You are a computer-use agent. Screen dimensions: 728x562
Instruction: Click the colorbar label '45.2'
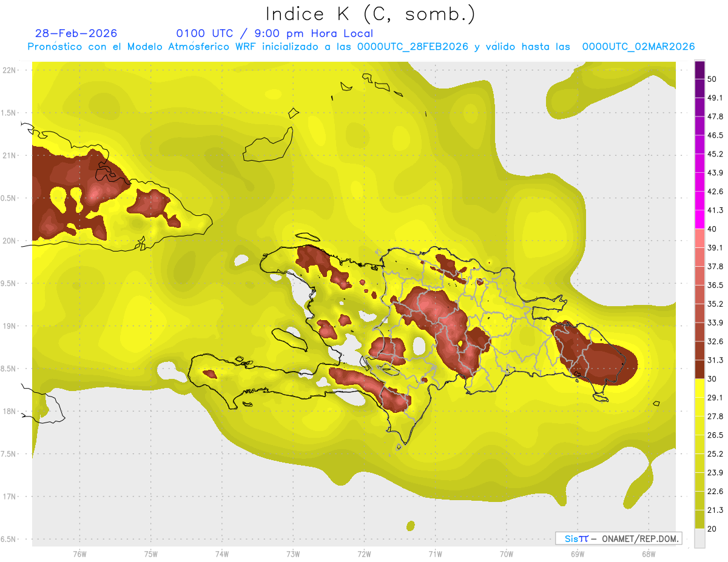(x=715, y=154)
